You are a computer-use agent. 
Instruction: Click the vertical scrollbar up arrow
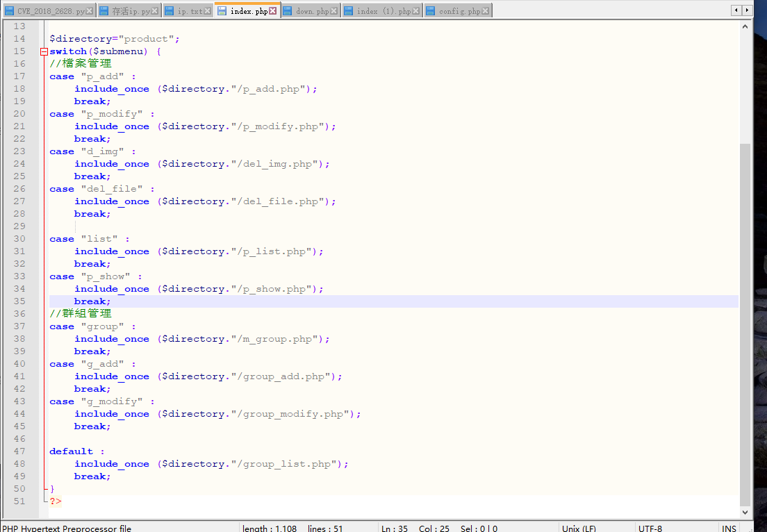(745, 26)
